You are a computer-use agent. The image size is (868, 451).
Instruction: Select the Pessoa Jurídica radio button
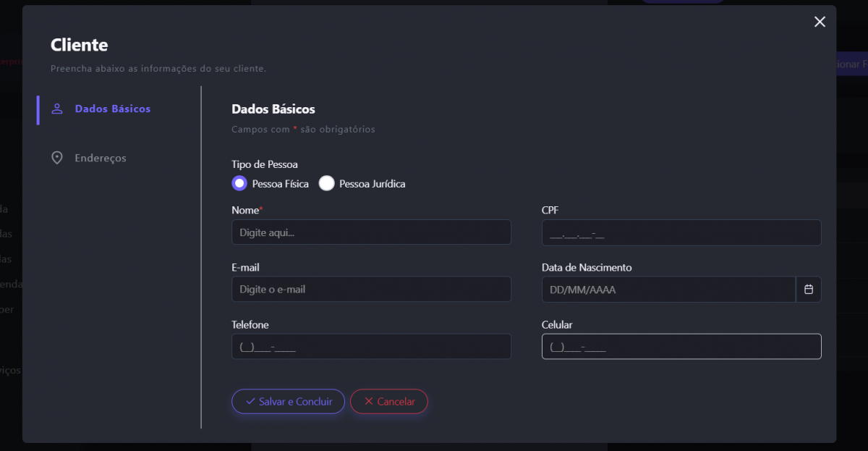point(327,183)
